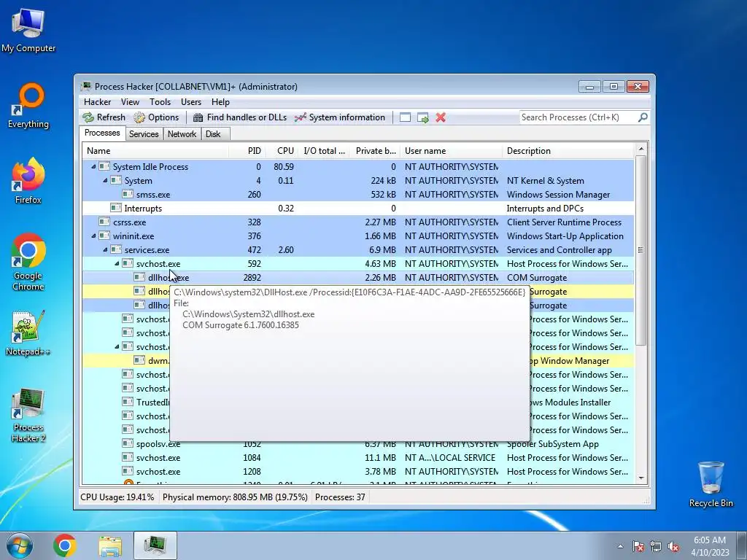Screen dimensions: 747x560
Task: Click the 'Spooler SubSystem App' description
Action: (553, 444)
